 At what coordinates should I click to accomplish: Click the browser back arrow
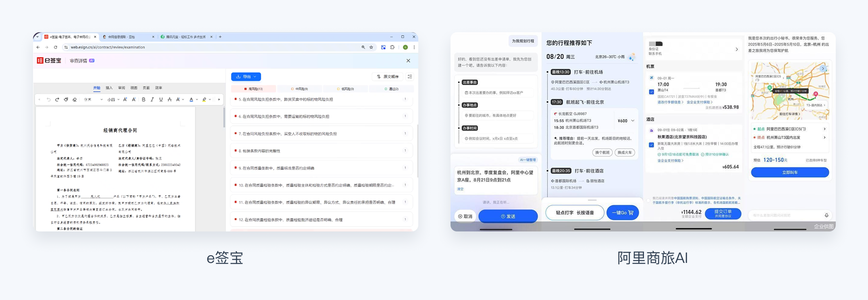(38, 47)
